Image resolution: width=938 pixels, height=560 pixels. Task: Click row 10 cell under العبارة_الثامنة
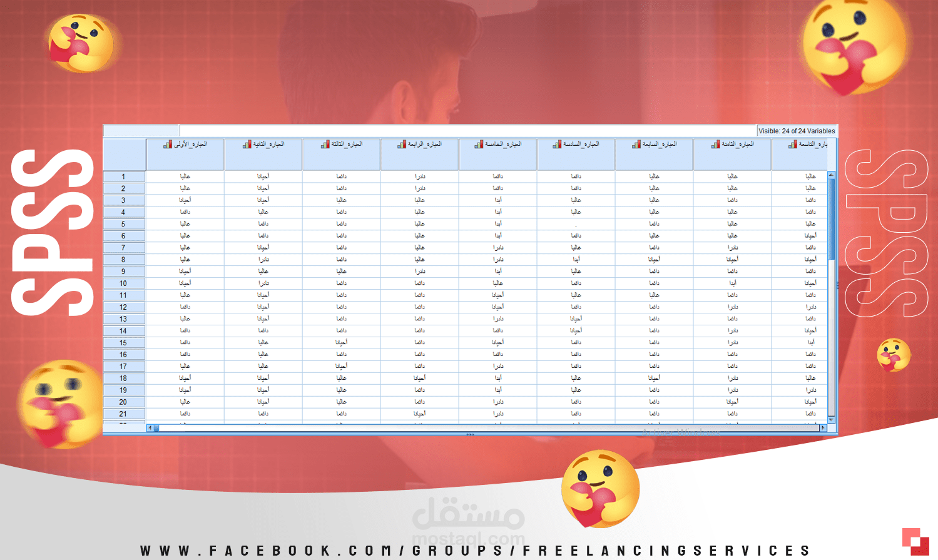pyautogui.click(x=732, y=283)
